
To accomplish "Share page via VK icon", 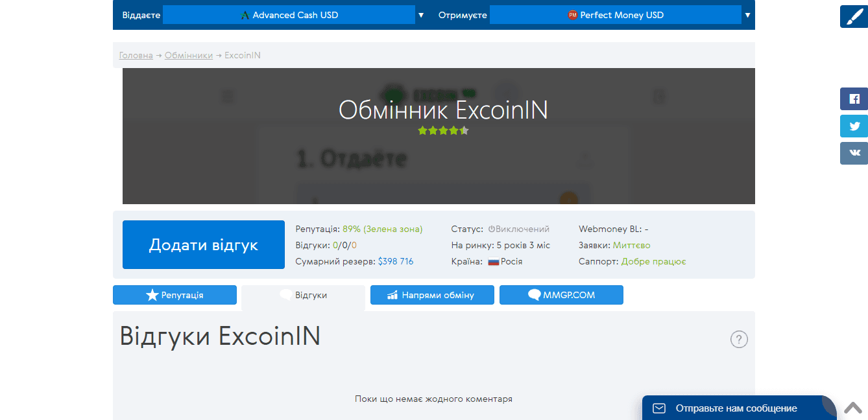I will click(x=854, y=153).
